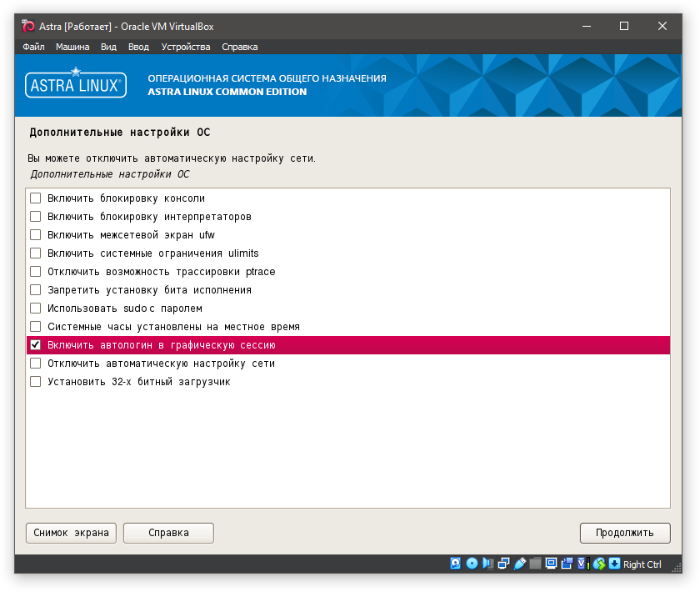
Task: Click the hard disk activity icon
Action: pos(455,564)
